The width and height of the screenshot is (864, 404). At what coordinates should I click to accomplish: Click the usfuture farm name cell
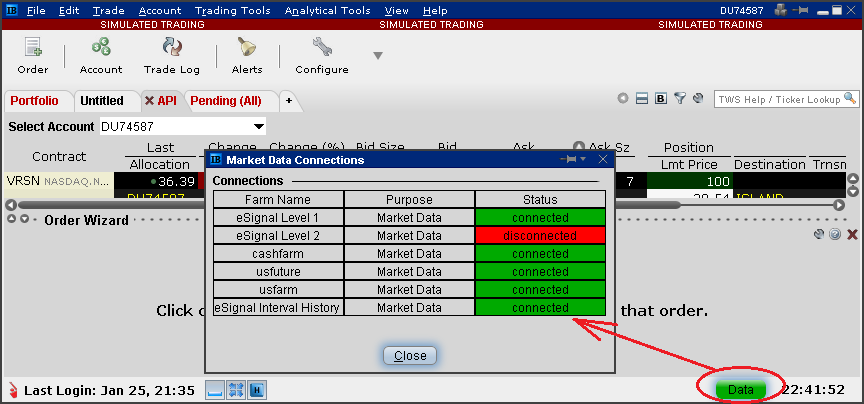click(x=278, y=272)
